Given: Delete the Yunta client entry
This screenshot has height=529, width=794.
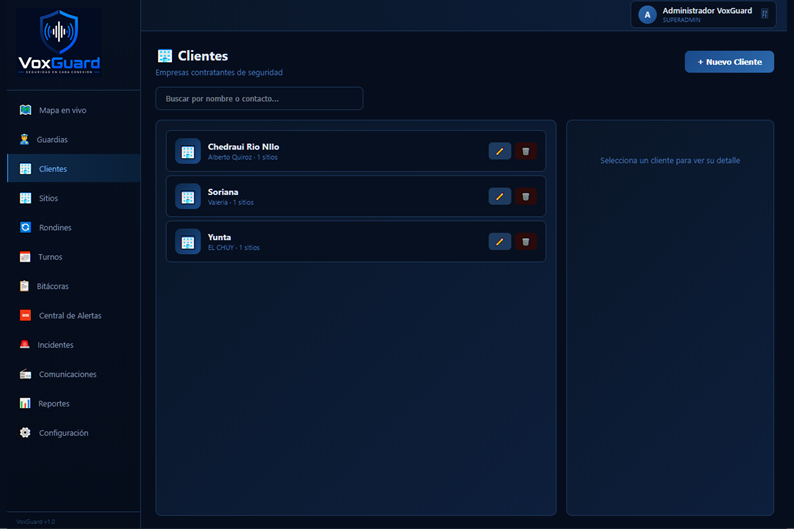Looking at the screenshot, I should click(526, 241).
